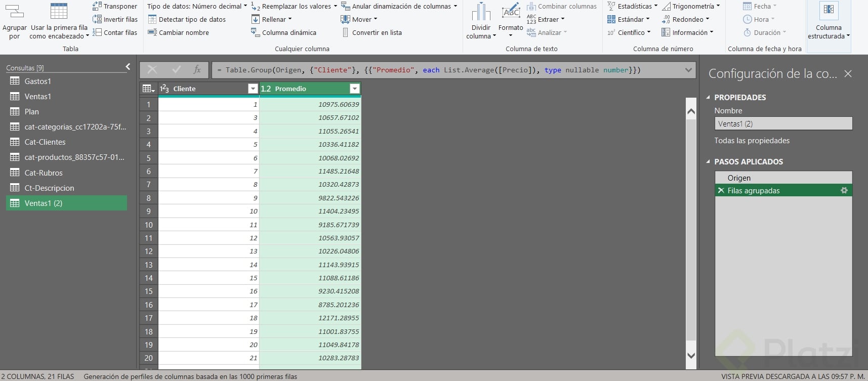
Task: Click the Cliente data type icon
Action: (164, 89)
